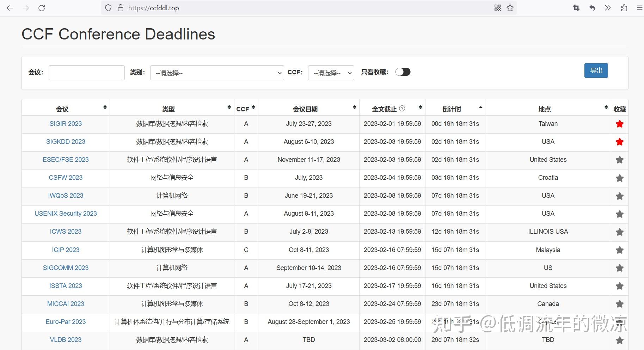Image resolution: width=644 pixels, height=350 pixels.
Task: Enable the 只看收藏 toggle switch
Action: (x=403, y=72)
